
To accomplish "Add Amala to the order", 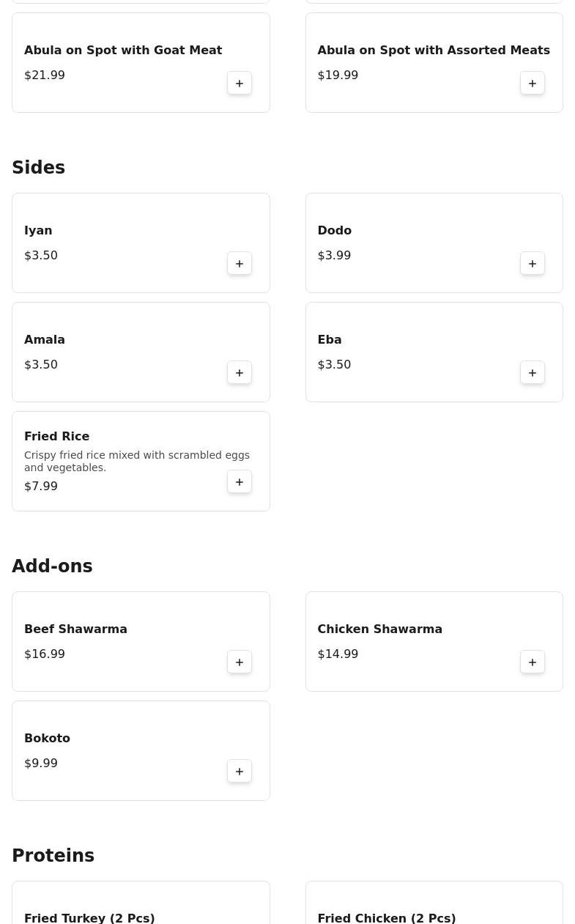I will [x=240, y=373].
